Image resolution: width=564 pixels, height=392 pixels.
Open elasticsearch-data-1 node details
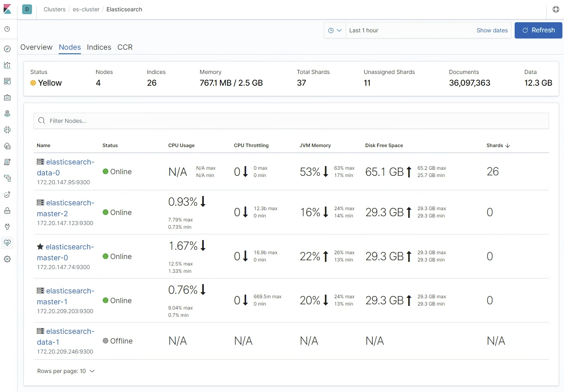click(x=65, y=337)
